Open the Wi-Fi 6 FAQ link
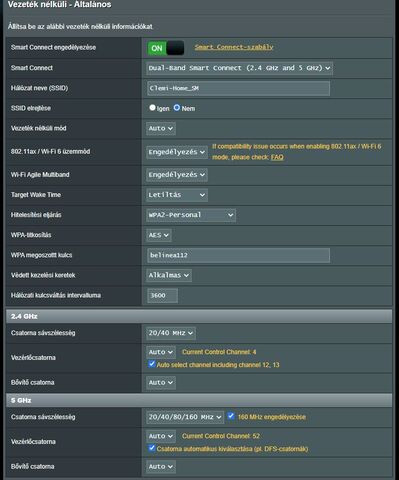Viewport: 399px width, 480px height. click(277, 157)
